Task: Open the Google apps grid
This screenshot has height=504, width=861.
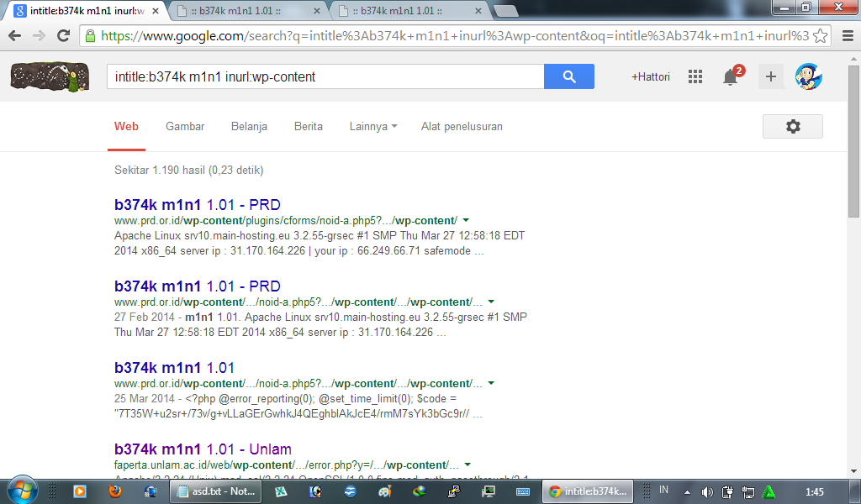Action: coord(695,76)
